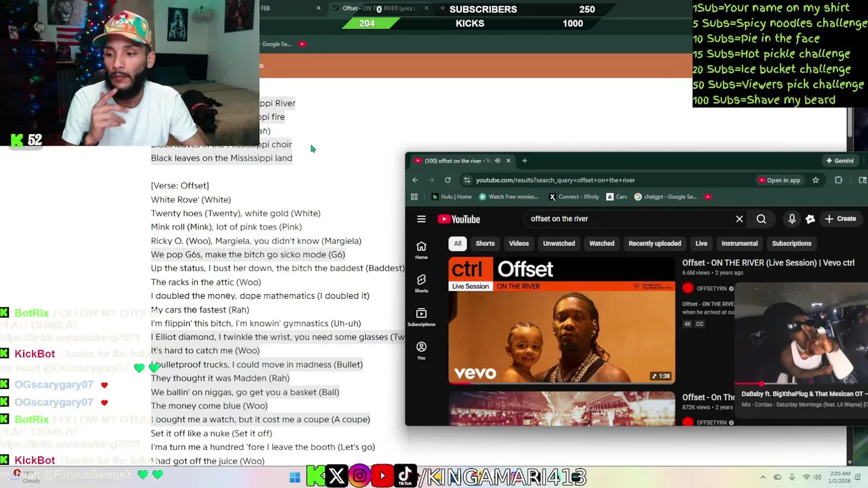Go back in the YouTube browser window
The image size is (868, 488).
coord(415,180)
